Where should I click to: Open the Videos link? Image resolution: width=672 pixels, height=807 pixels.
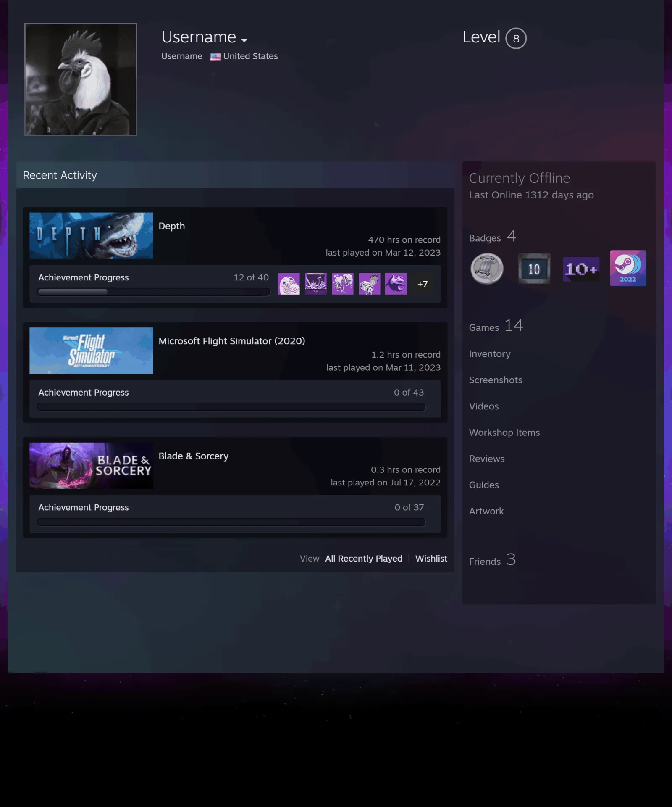pos(484,406)
